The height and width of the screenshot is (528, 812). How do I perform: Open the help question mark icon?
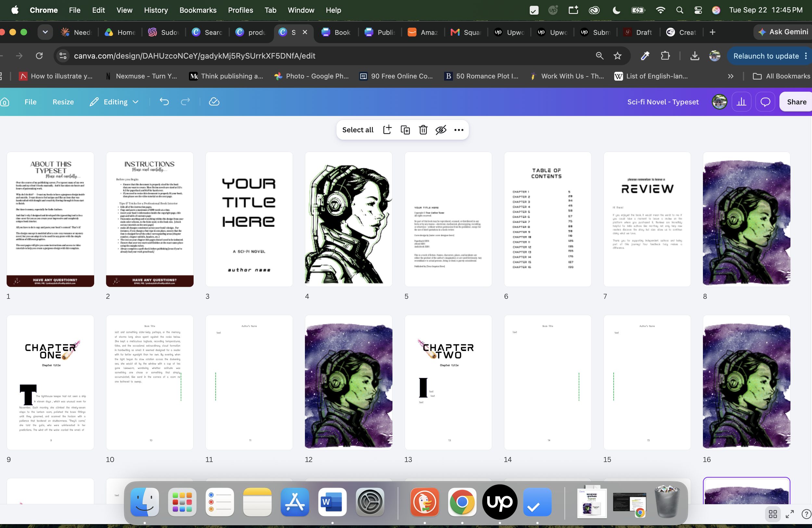806,514
